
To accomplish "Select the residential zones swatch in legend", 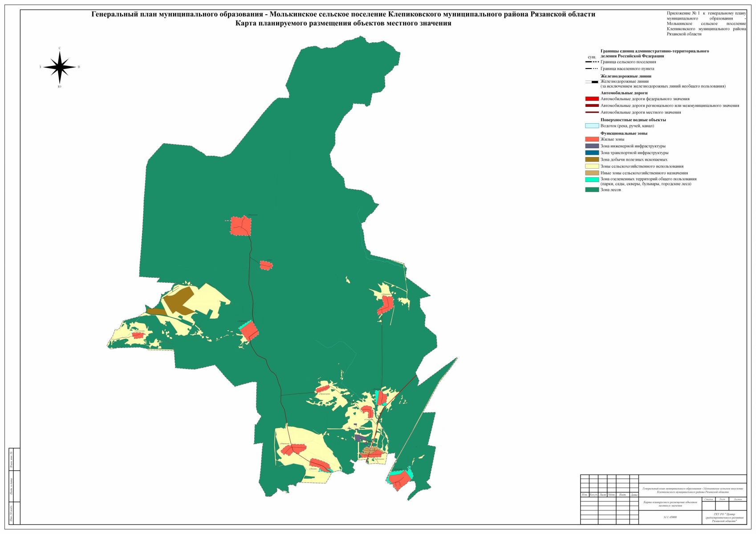I will click(592, 139).
